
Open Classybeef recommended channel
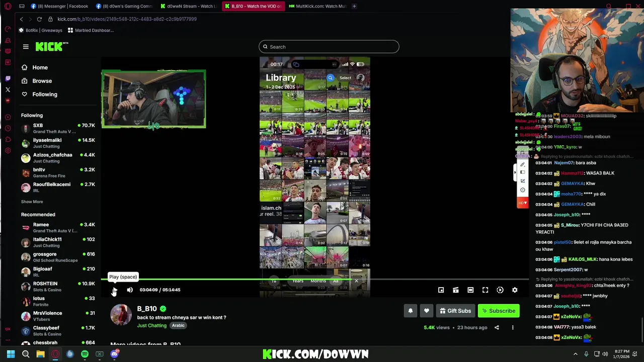(x=58, y=331)
